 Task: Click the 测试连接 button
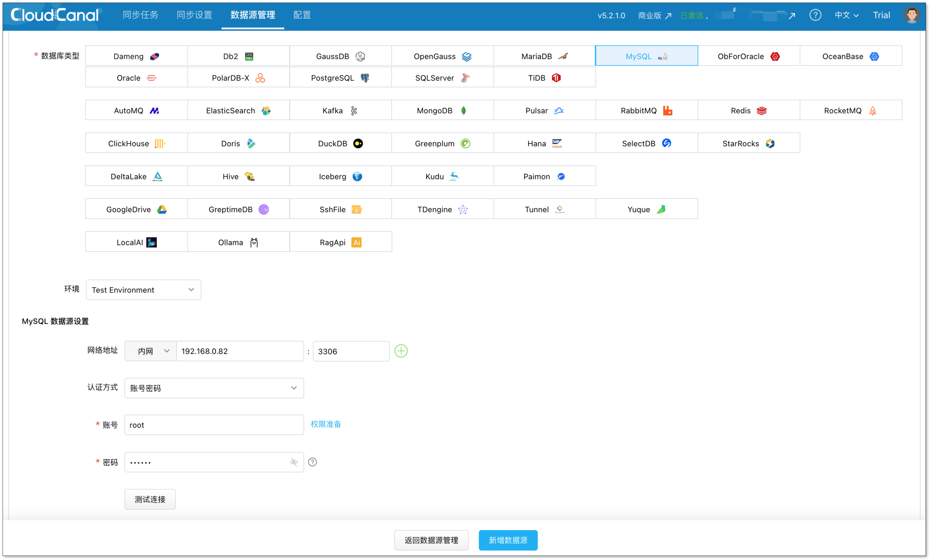tap(150, 499)
